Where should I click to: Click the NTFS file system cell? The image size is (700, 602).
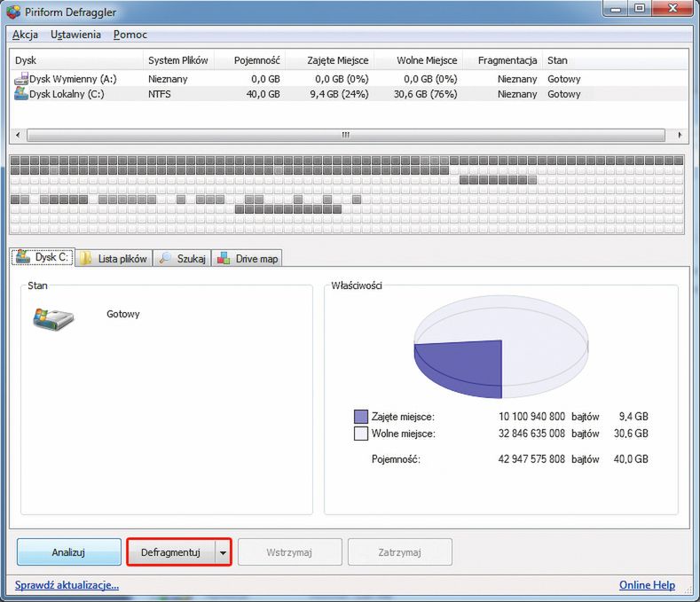[160, 94]
